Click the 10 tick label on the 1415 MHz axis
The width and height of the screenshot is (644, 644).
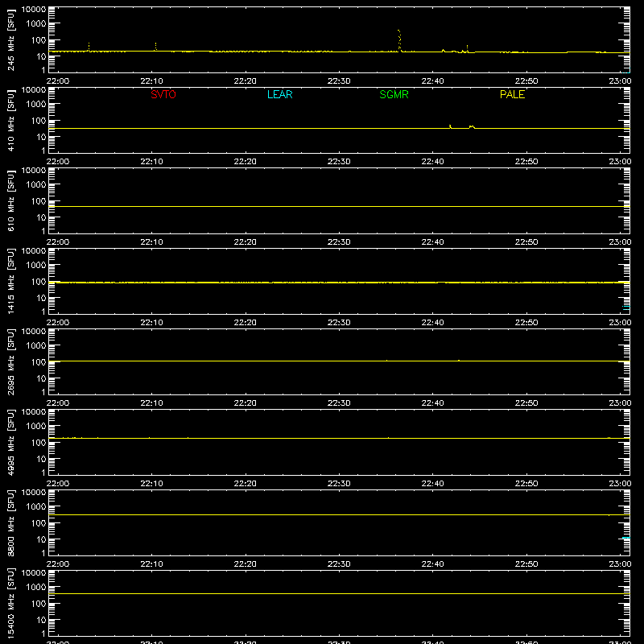[x=41, y=298]
